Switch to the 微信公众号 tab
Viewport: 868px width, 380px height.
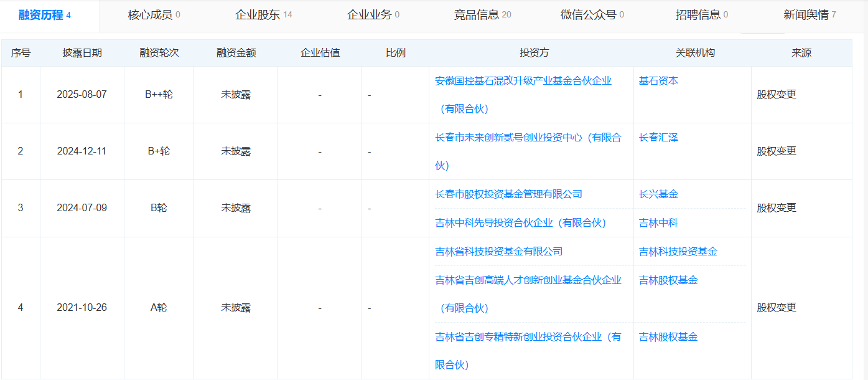pyautogui.click(x=592, y=15)
